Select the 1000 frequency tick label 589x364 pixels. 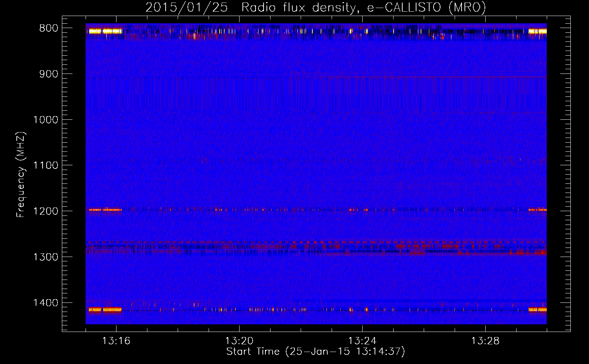tap(46, 120)
